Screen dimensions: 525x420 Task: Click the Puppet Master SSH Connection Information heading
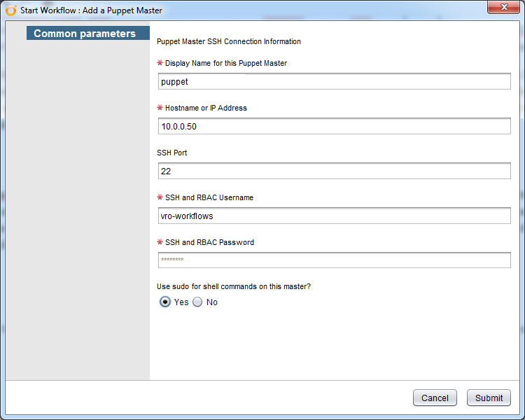click(x=229, y=42)
